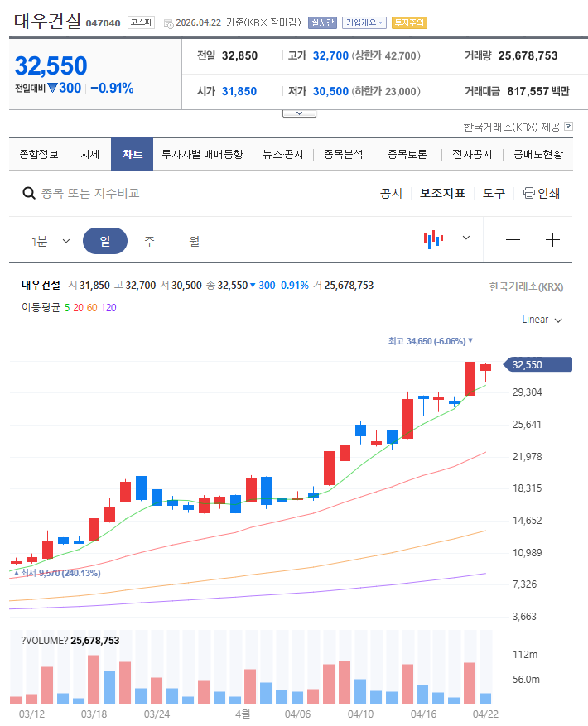
Task: Expand the quote details panel arrow
Action: (x=299, y=113)
